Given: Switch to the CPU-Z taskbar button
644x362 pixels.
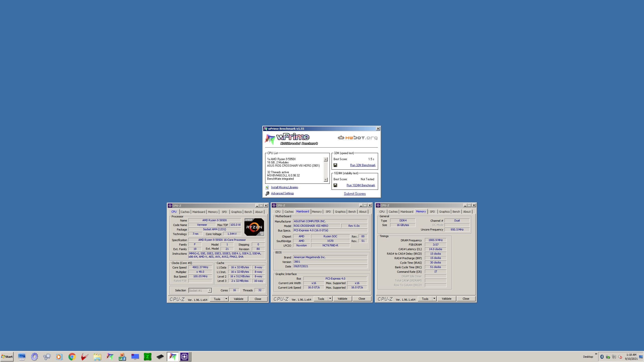Looking at the screenshot, I should tap(184, 356).
